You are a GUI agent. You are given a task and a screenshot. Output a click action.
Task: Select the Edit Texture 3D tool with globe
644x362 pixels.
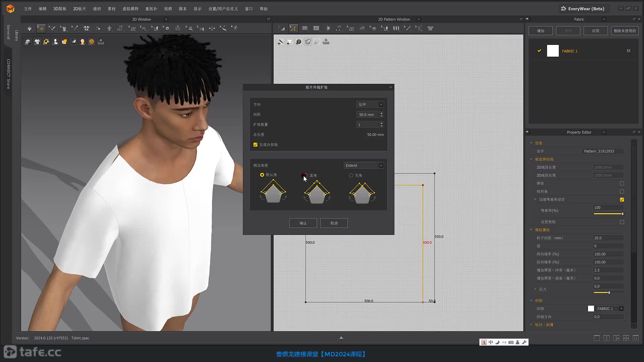pos(167,28)
